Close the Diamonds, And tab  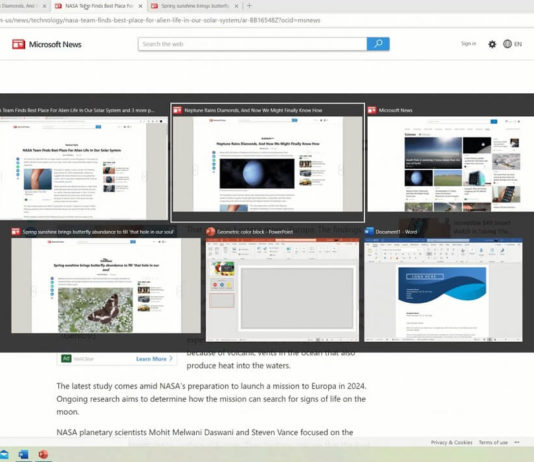tap(44, 6)
